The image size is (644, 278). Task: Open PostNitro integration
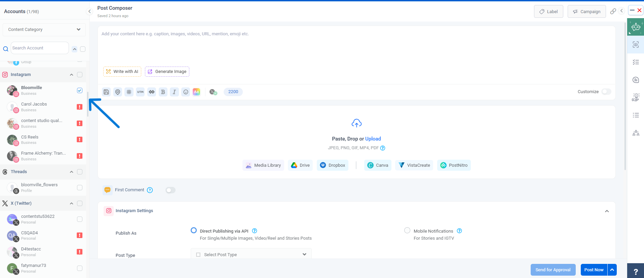coord(454,165)
